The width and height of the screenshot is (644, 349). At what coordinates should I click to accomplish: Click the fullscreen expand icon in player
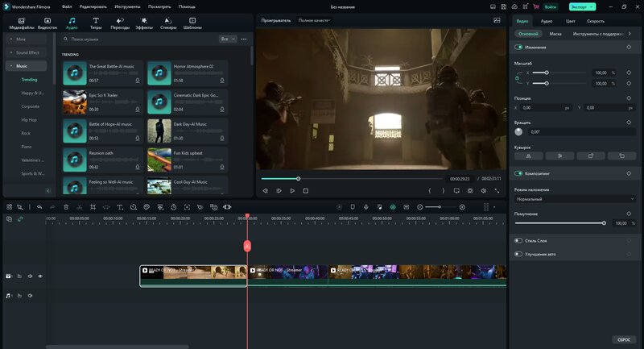[x=497, y=191]
